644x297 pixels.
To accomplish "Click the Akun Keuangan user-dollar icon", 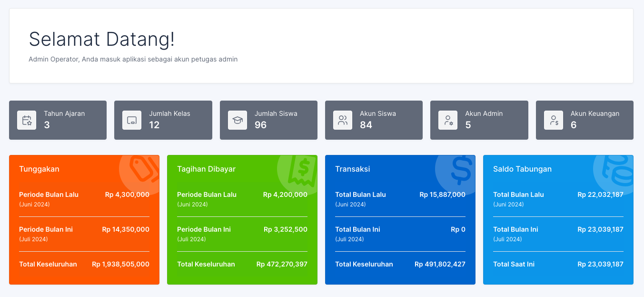I will click(554, 120).
